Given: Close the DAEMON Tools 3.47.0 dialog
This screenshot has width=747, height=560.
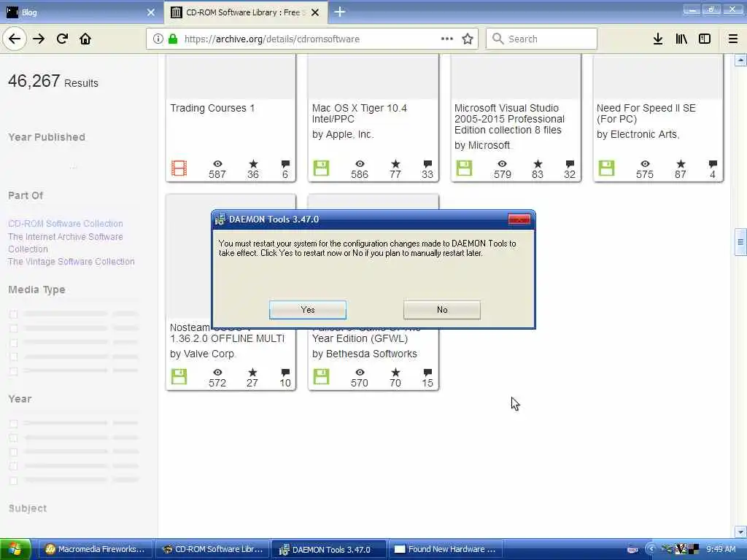Looking at the screenshot, I should tap(519, 219).
